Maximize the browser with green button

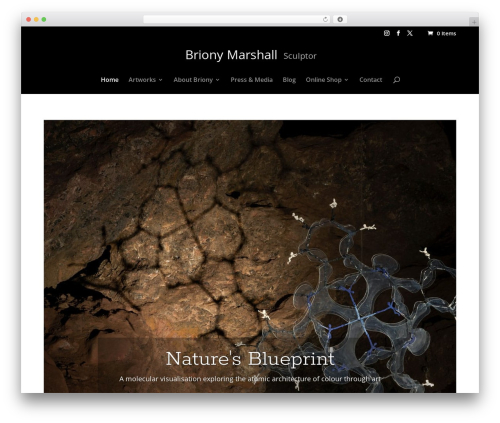pyautogui.click(x=44, y=19)
